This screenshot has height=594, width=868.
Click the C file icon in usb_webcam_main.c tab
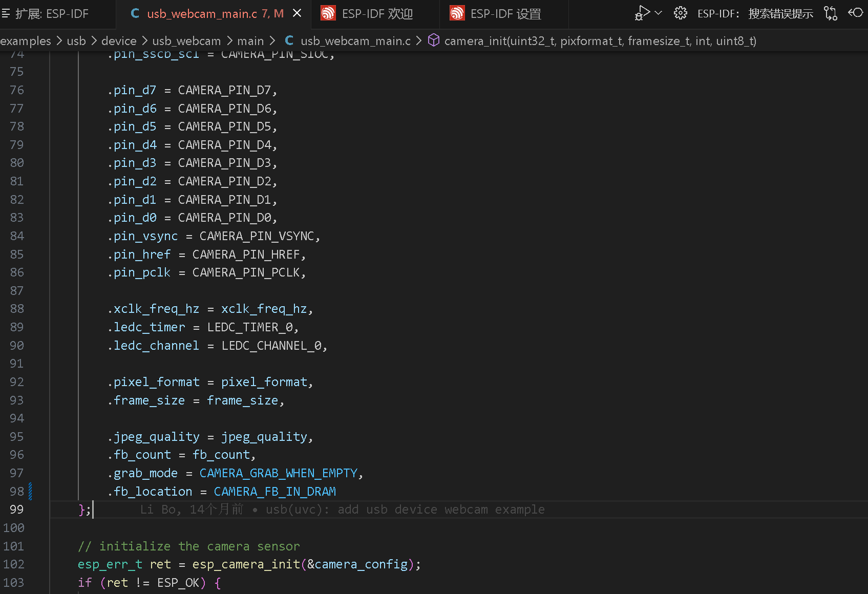coord(135,14)
